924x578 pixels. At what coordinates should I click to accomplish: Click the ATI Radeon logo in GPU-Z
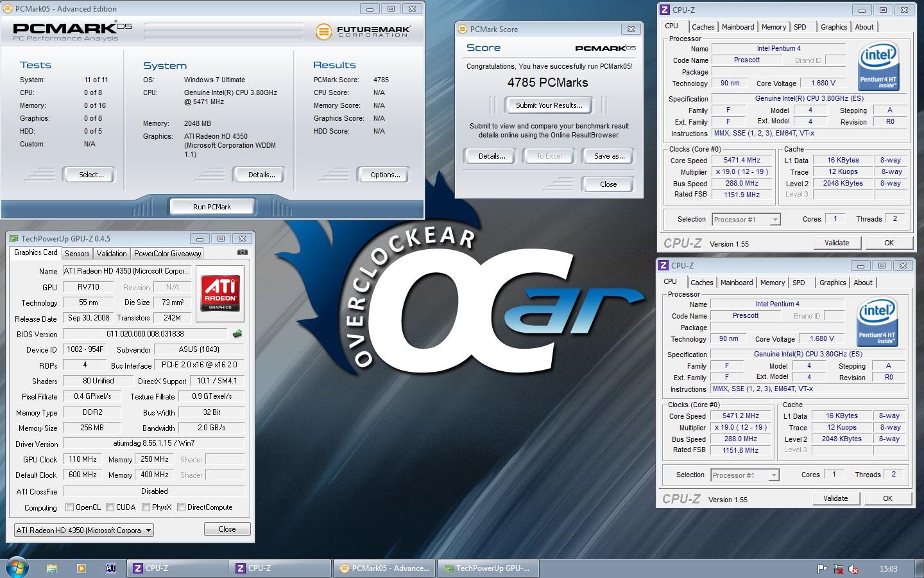(x=220, y=293)
